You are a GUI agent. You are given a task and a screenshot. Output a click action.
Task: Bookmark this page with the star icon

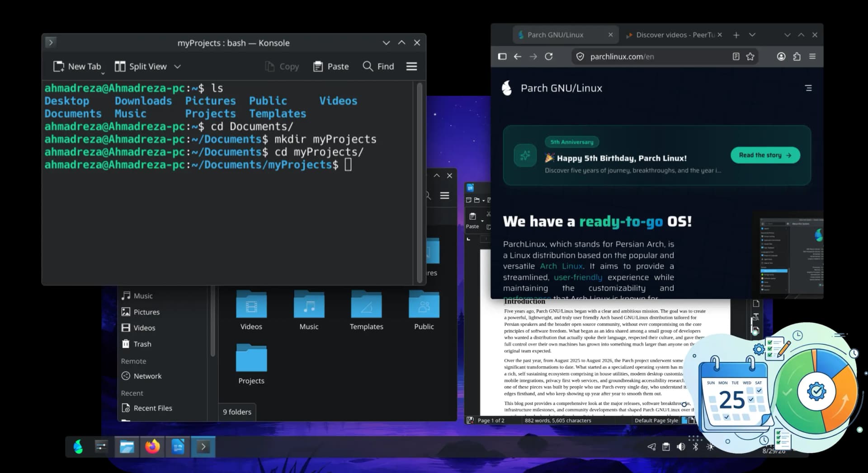(x=750, y=56)
